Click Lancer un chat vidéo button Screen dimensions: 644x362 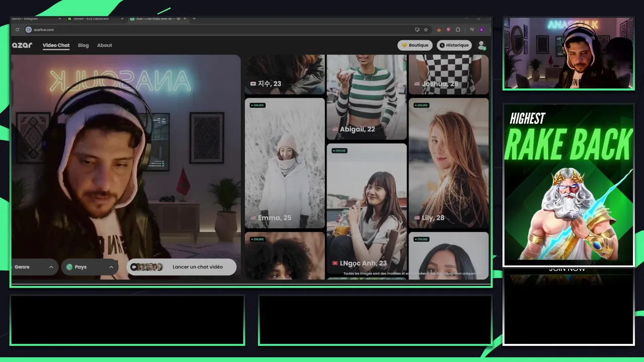coord(182,267)
